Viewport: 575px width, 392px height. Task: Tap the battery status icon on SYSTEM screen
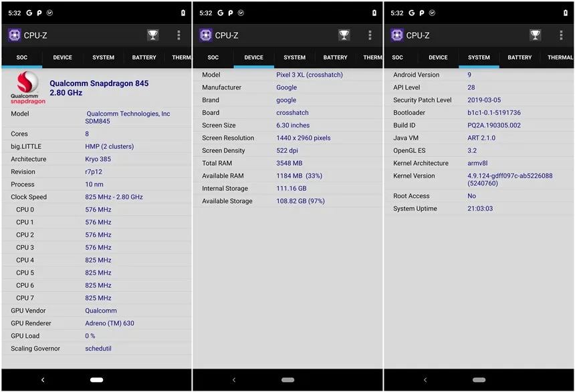coord(566,13)
